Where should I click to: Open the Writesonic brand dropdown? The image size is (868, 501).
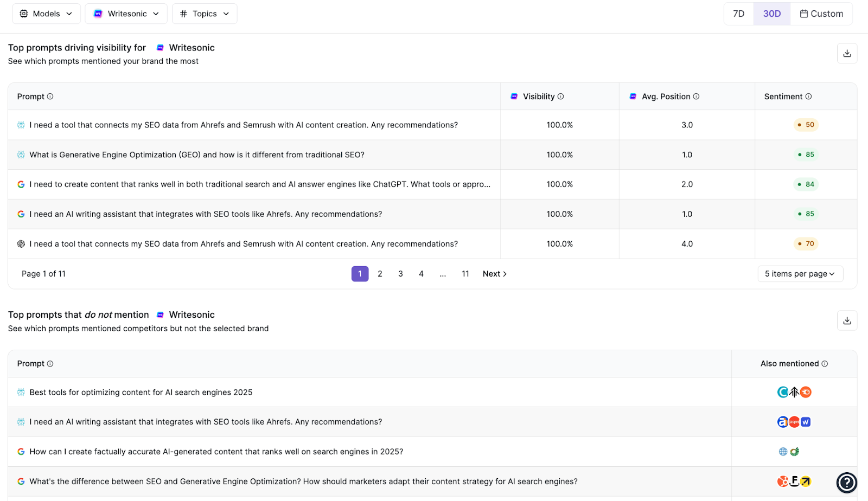126,14
